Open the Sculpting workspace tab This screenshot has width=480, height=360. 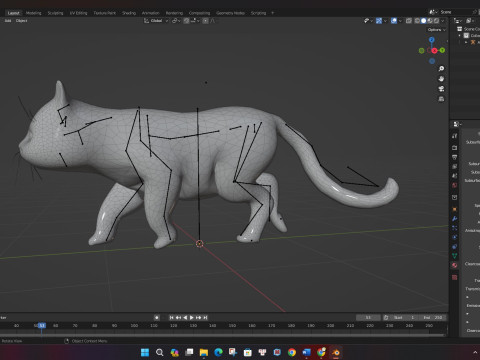[x=55, y=13]
